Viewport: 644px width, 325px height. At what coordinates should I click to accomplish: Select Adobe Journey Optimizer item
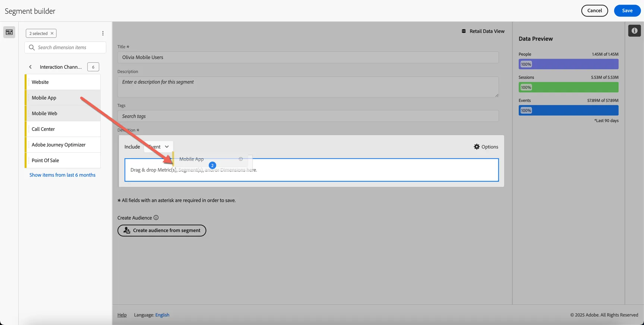[63, 145]
